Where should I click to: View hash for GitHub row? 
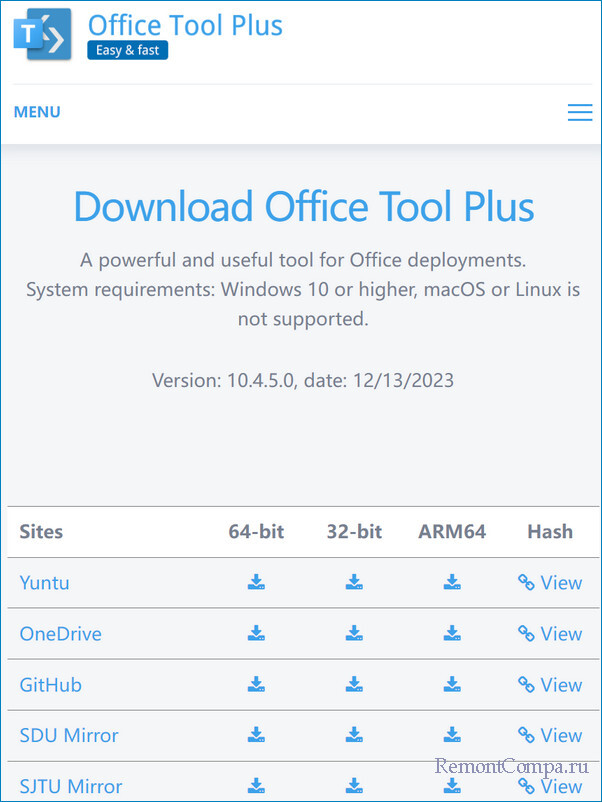point(550,685)
